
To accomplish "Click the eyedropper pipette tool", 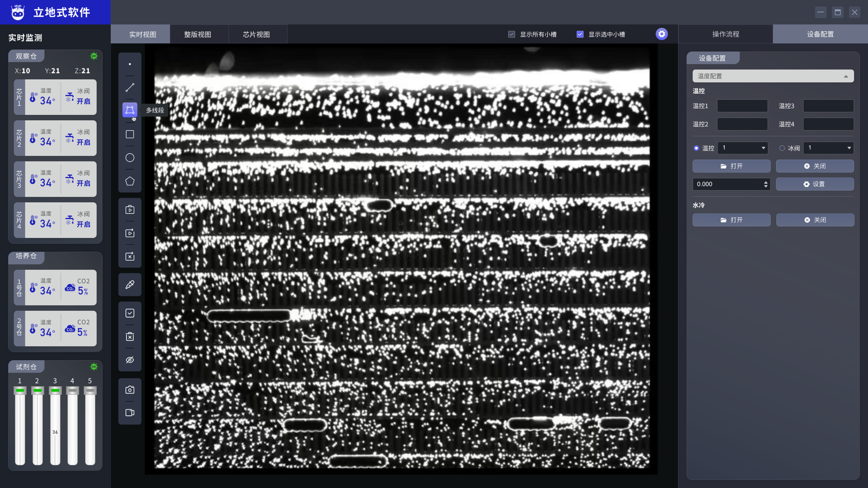I will pos(130,285).
